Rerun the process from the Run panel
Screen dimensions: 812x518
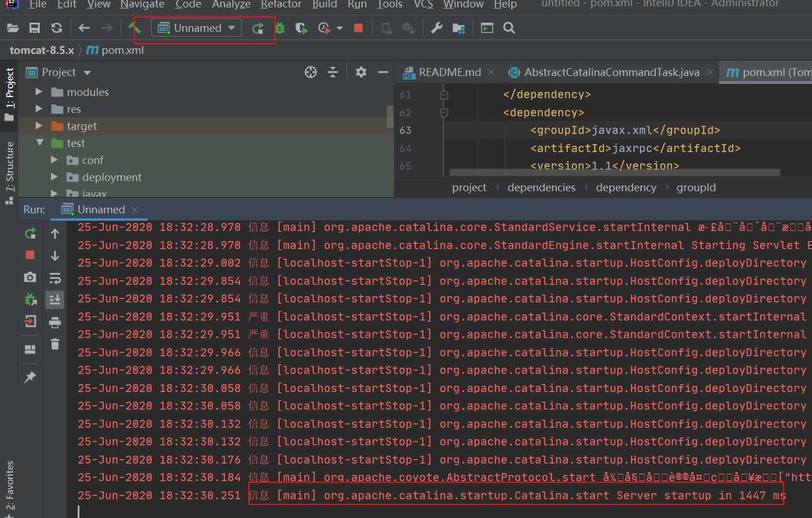(30, 233)
